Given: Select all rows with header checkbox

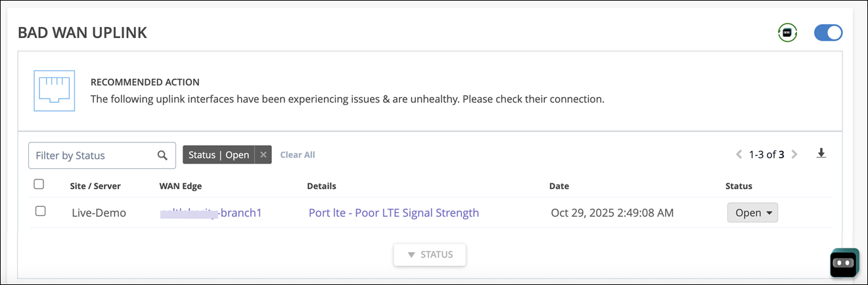Looking at the screenshot, I should point(39,185).
